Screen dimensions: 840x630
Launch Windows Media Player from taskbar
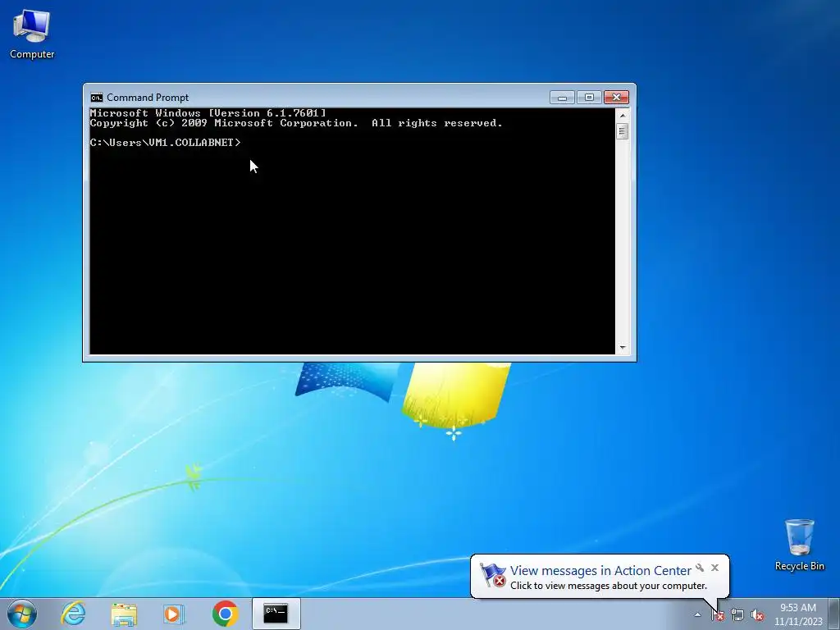(174, 614)
